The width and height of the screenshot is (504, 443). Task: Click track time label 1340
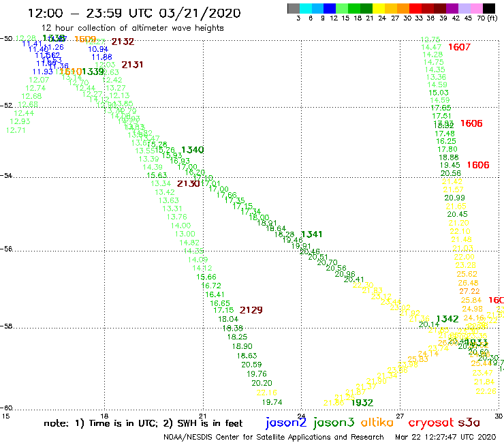click(193, 150)
